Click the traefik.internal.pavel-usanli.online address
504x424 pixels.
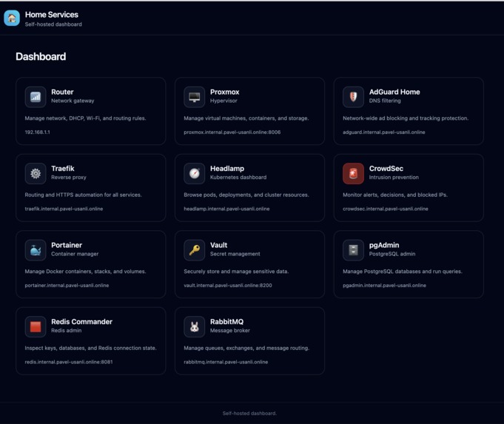tap(64, 209)
